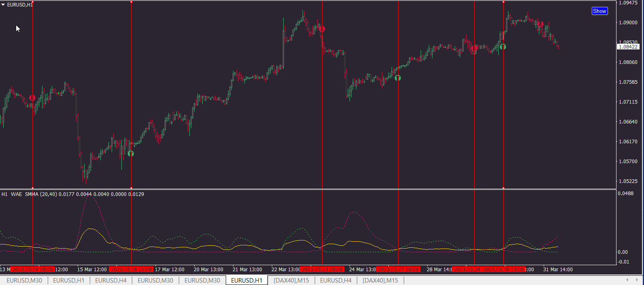Switch to the active EURUSD,H1 chart tab

click(x=247, y=280)
